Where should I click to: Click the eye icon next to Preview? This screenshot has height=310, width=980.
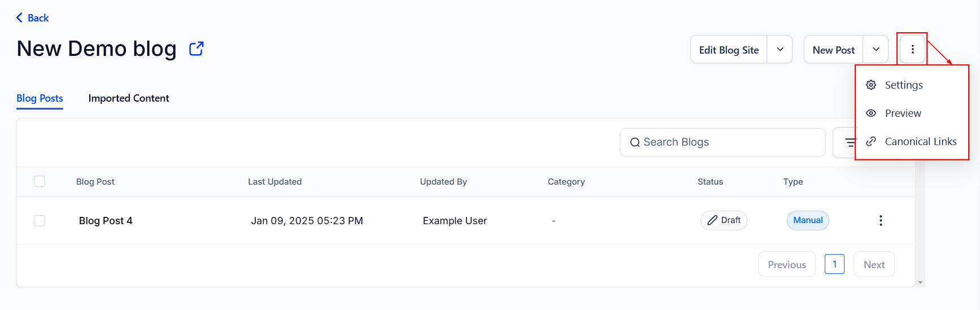(871, 113)
